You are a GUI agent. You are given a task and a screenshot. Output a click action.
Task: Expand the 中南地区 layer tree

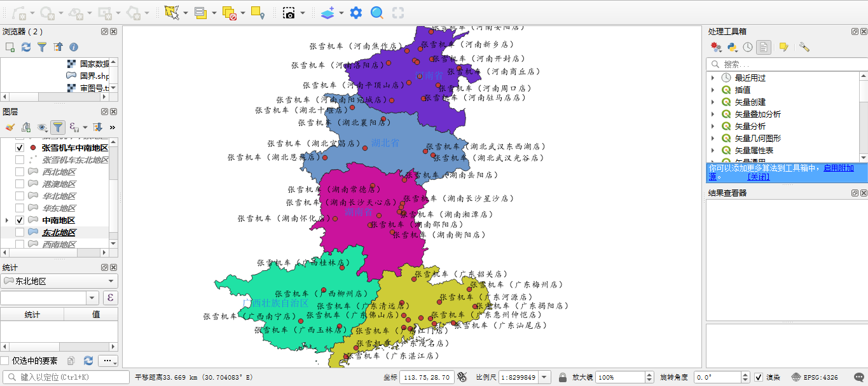pyautogui.click(x=7, y=220)
